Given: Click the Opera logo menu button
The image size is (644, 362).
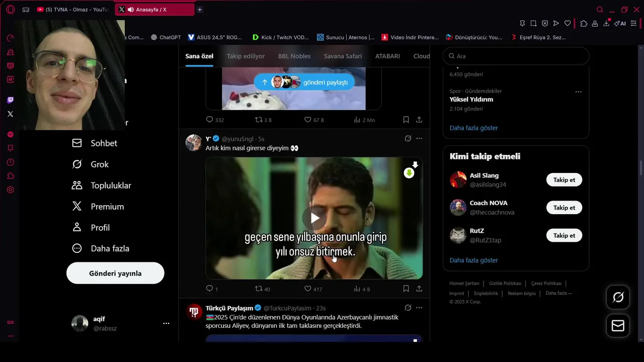Looking at the screenshot, I should pyautogui.click(x=11, y=10).
